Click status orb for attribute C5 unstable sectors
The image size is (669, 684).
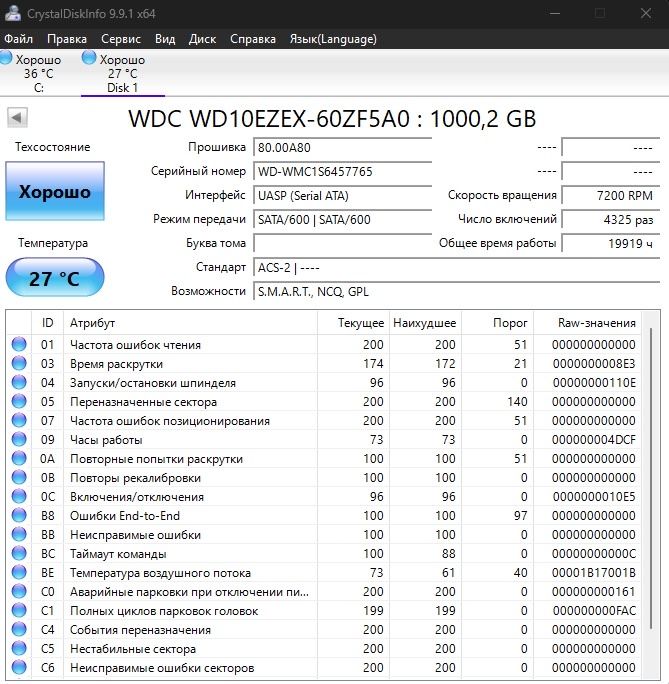coord(19,648)
